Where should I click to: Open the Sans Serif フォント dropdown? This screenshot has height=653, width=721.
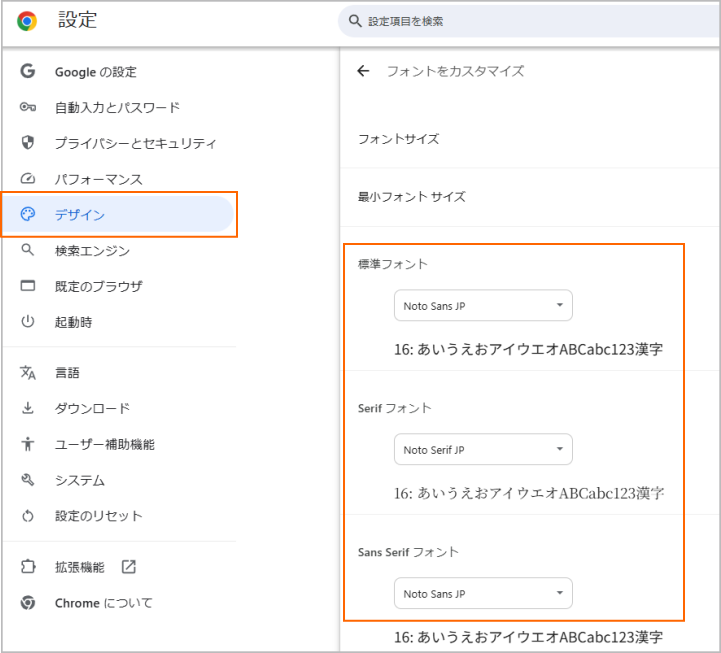coord(483,593)
